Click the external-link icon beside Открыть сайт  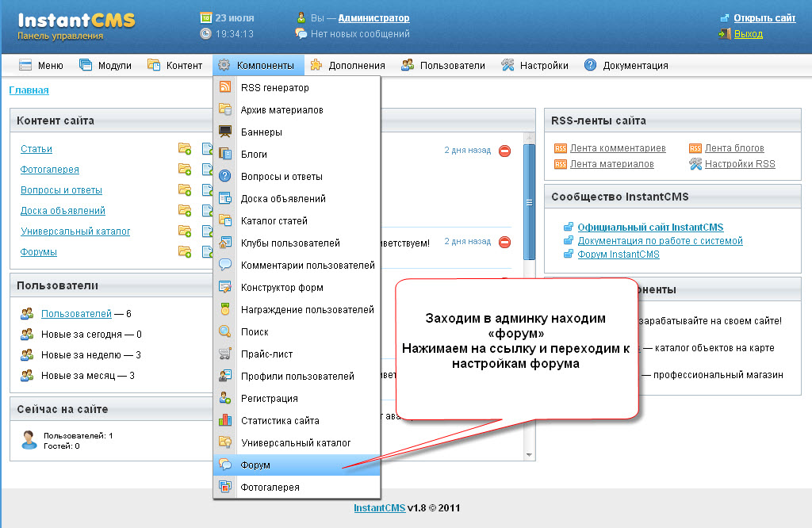(x=725, y=18)
